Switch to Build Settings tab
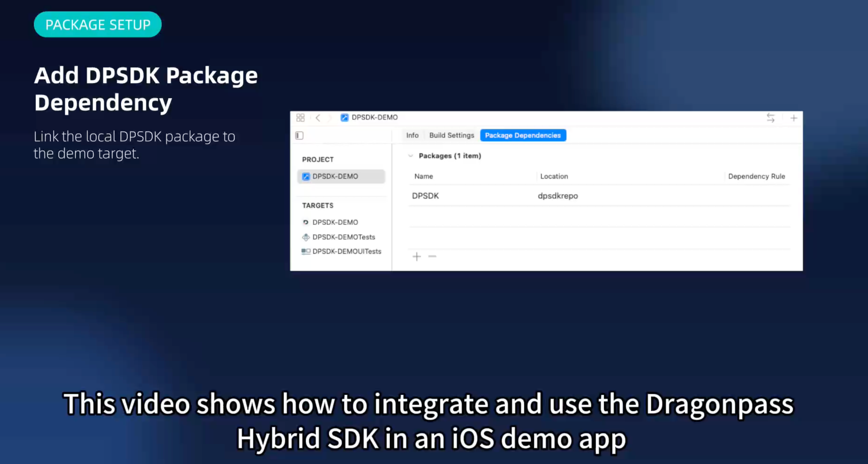868x464 pixels. click(x=452, y=135)
